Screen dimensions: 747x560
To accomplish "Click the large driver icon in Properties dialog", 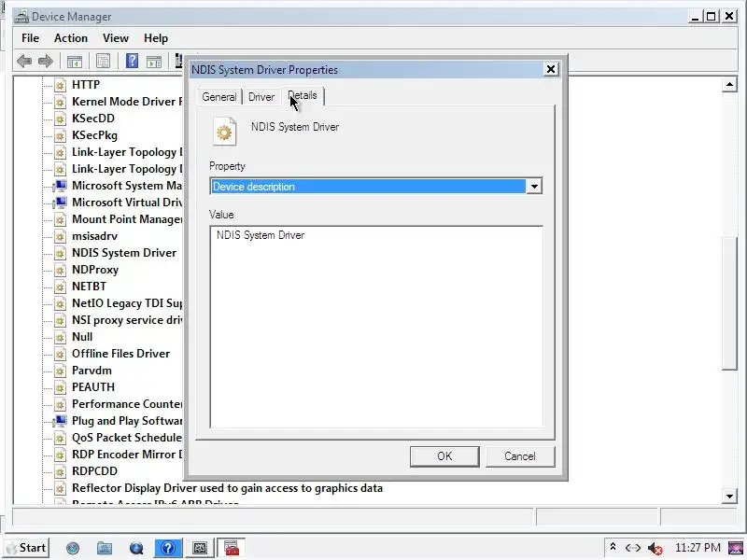I will point(224,131).
